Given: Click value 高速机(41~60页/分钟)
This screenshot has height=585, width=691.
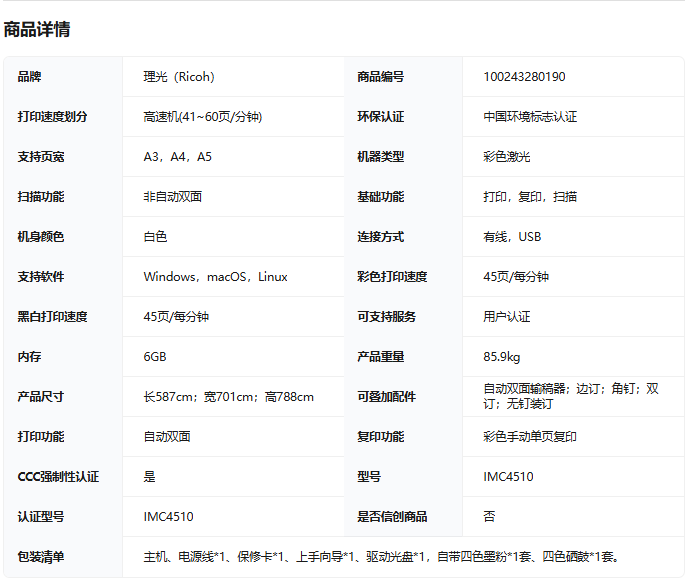Looking at the screenshot, I should 203,117.
